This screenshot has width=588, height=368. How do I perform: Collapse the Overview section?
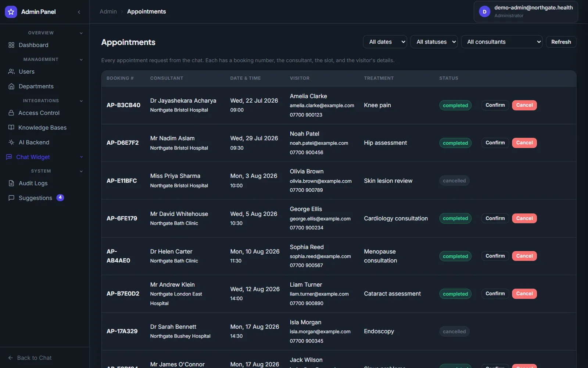click(81, 33)
